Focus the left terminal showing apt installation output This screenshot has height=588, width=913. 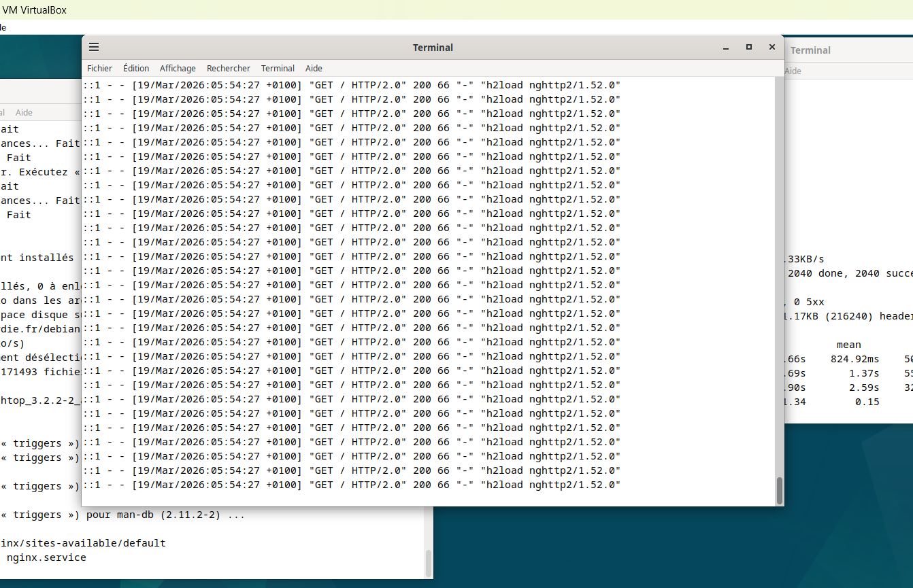point(204,544)
